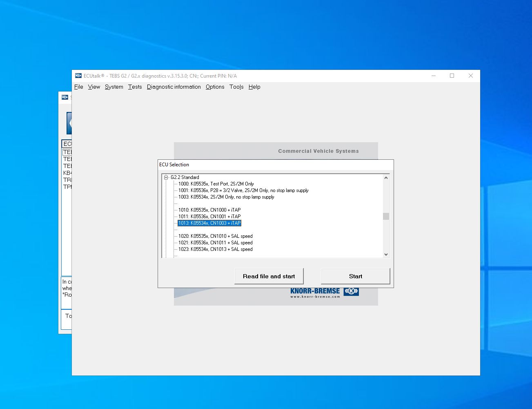Click the ECUtalk application icon in title bar

point(78,76)
